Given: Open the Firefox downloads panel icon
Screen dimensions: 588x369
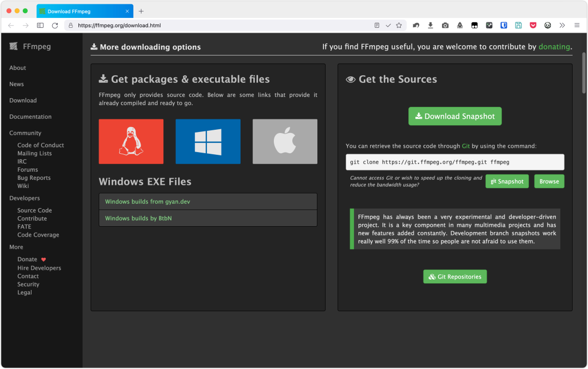Looking at the screenshot, I should pyautogui.click(x=431, y=26).
